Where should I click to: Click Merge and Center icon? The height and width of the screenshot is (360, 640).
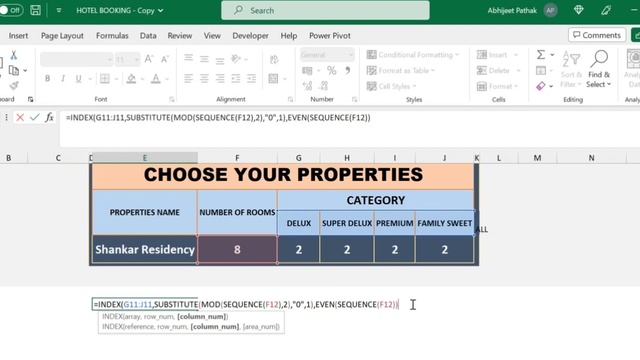pyautogui.click(x=273, y=78)
